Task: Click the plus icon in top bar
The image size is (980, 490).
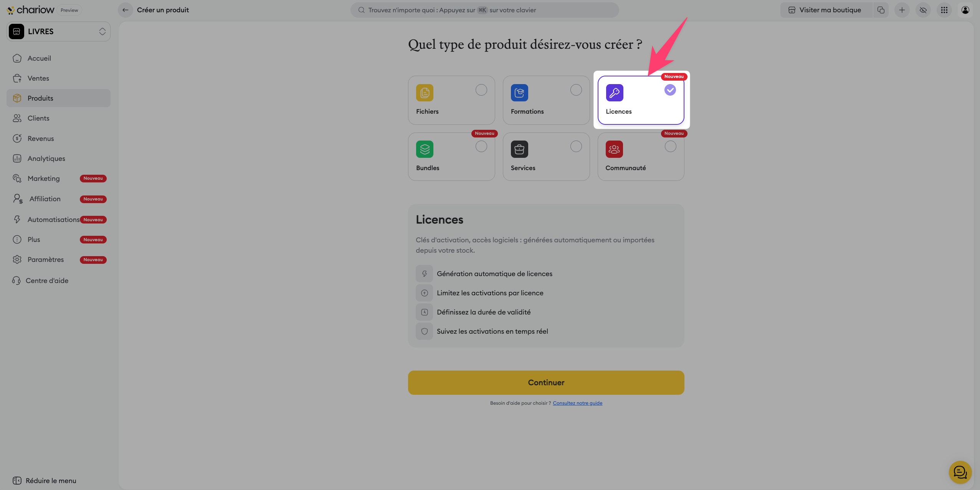Action: (x=902, y=10)
